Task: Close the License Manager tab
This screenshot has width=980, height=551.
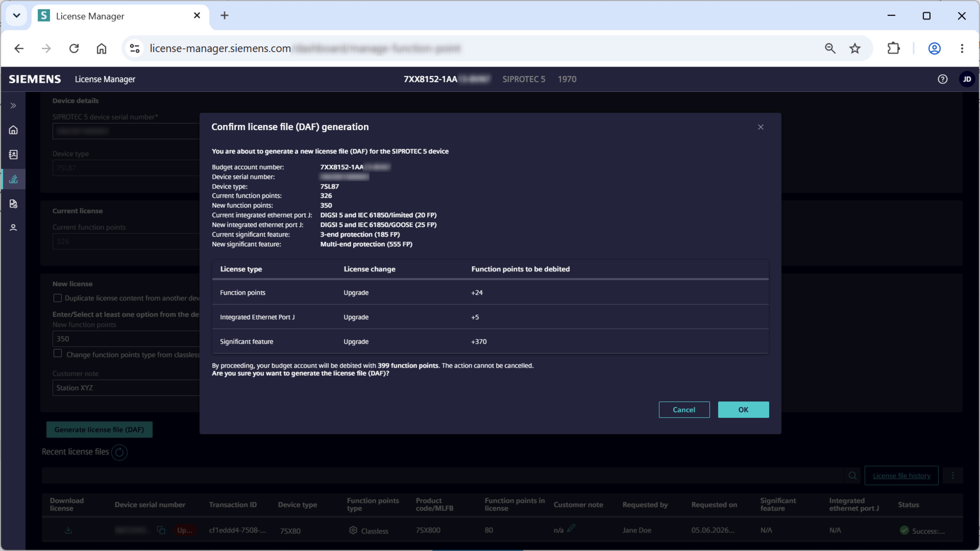Action: pos(197,16)
